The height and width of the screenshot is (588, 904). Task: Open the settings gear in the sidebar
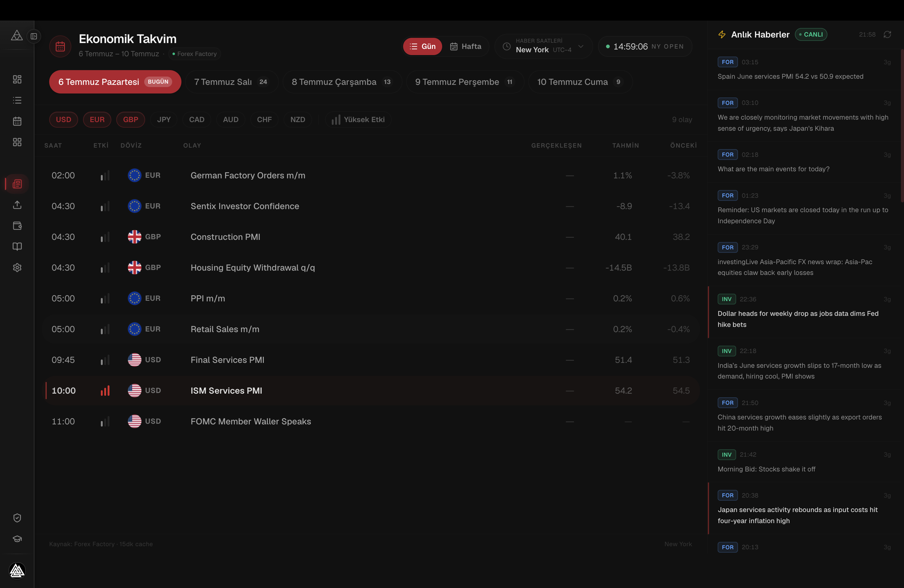(x=17, y=268)
